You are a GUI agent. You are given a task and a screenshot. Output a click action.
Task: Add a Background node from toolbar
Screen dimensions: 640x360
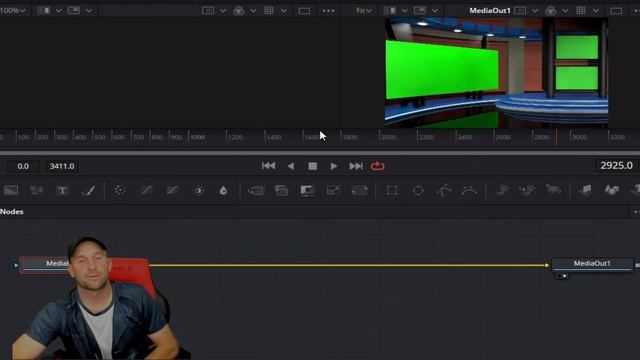pyautogui.click(x=11, y=190)
